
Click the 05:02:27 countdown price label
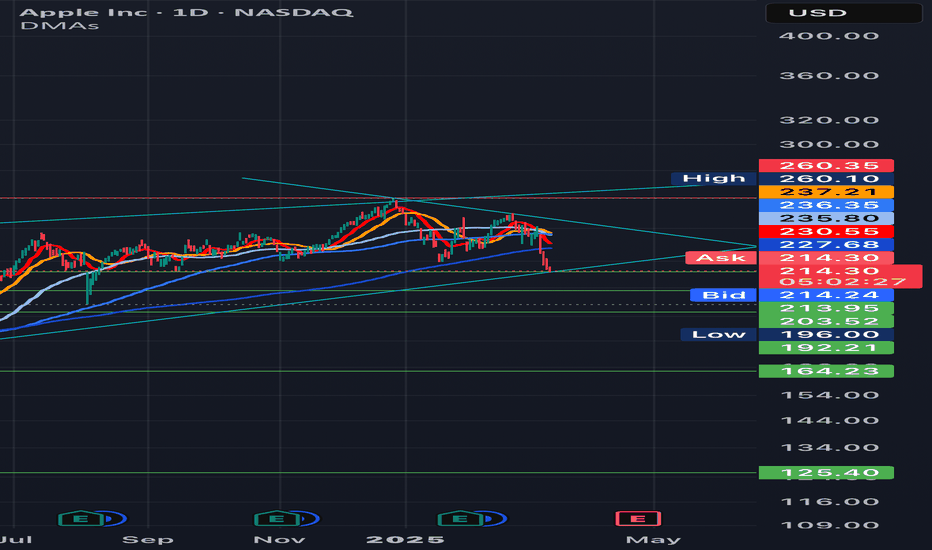pos(840,276)
